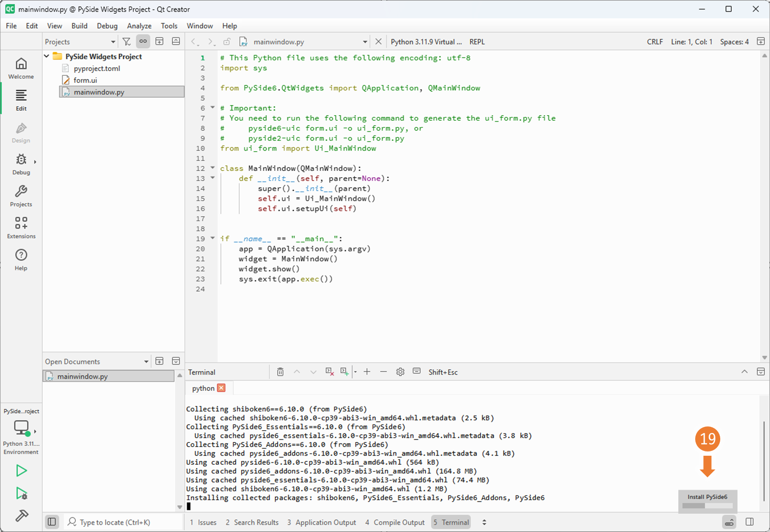Switch to Debug mode
The width and height of the screenshot is (770, 532).
coord(21,164)
